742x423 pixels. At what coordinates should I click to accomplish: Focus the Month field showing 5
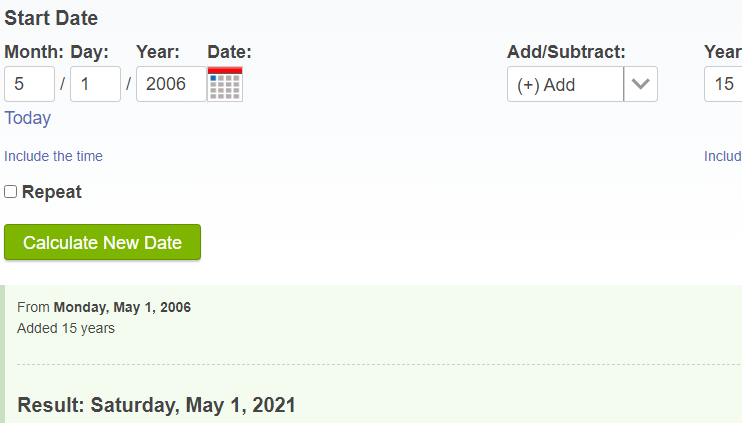point(29,84)
